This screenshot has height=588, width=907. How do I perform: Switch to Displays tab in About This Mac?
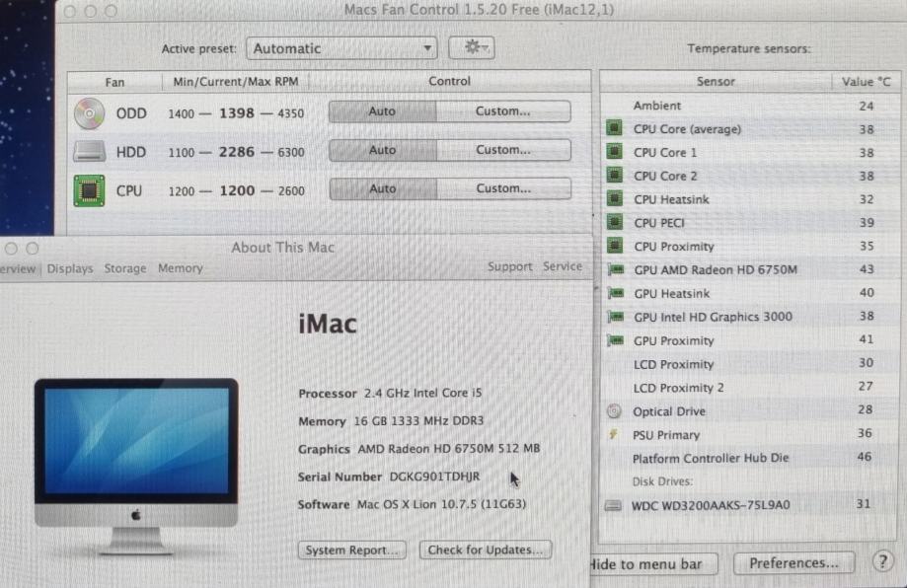[70, 269]
